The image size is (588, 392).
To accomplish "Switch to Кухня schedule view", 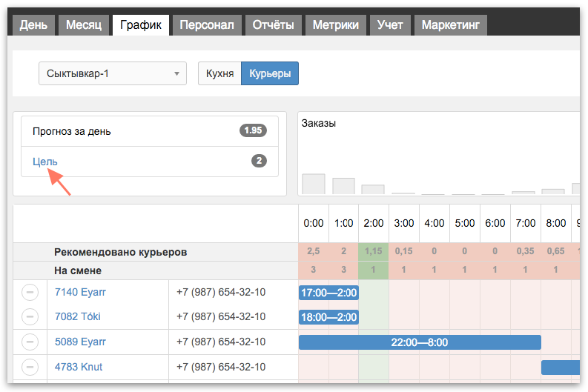I will (x=219, y=73).
